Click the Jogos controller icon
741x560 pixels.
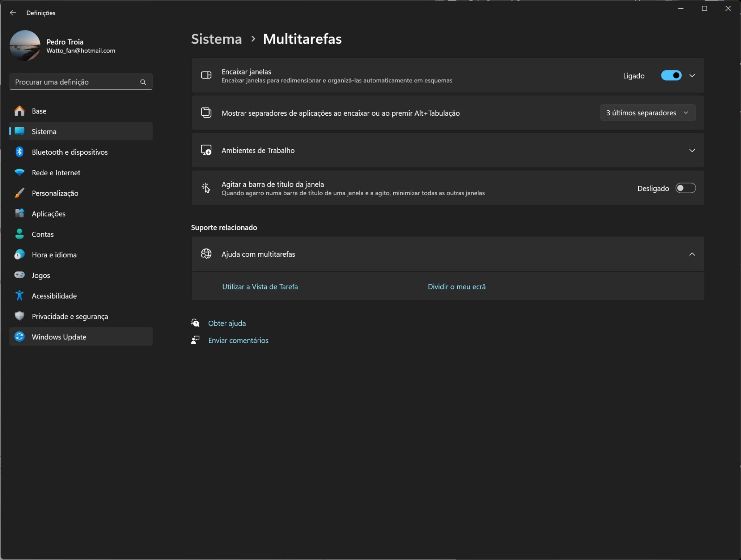click(x=20, y=275)
